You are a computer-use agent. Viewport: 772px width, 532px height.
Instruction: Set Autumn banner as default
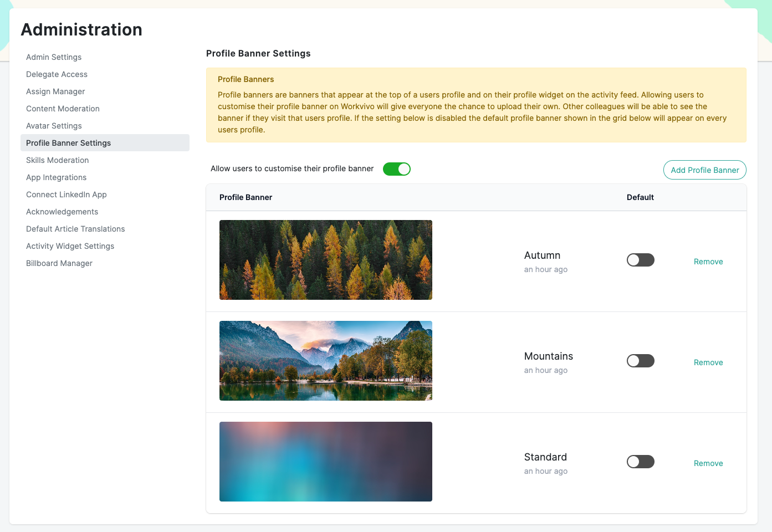(641, 260)
